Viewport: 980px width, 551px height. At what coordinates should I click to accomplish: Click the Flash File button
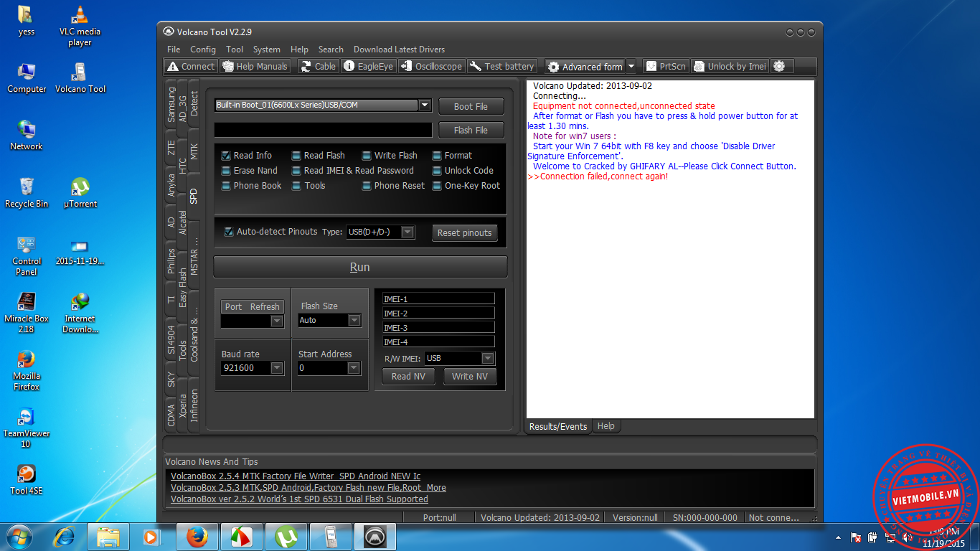click(471, 130)
